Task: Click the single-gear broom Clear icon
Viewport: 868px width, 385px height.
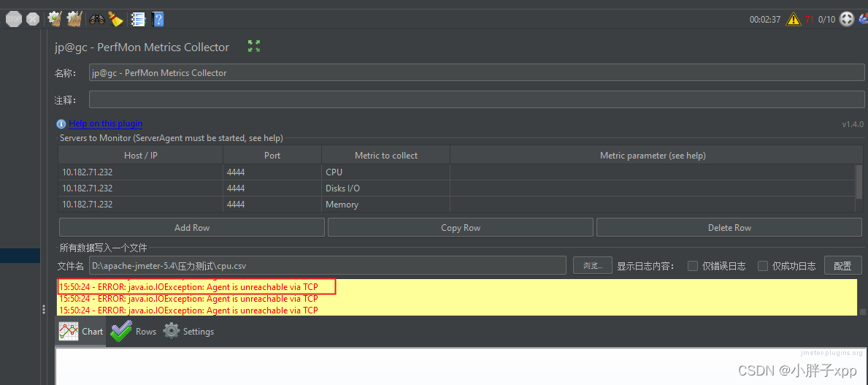Action: point(54,19)
